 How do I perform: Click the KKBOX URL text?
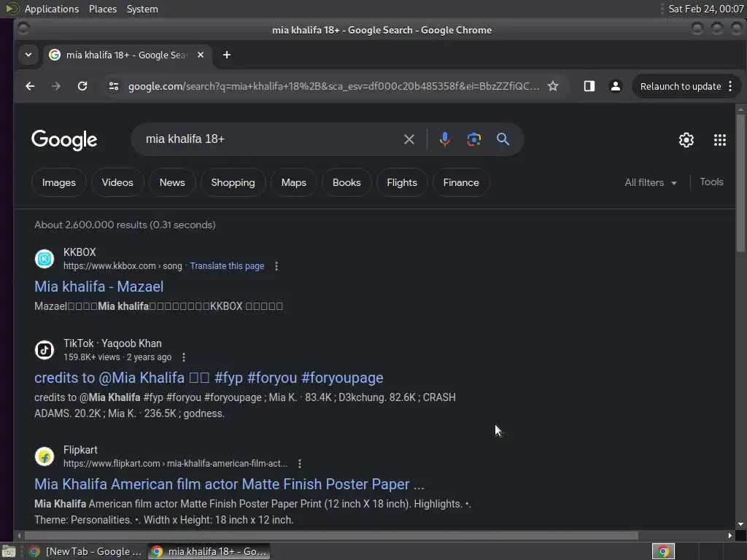coord(123,266)
